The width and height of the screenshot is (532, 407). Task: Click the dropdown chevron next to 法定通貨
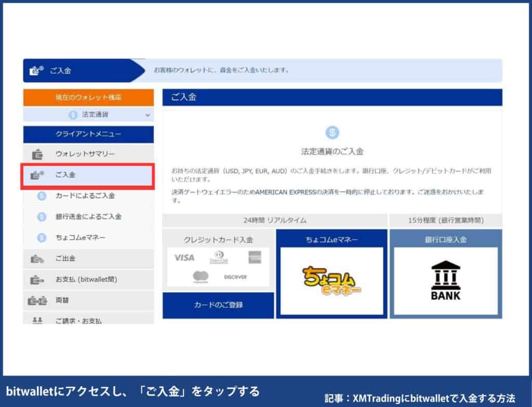[x=148, y=115]
